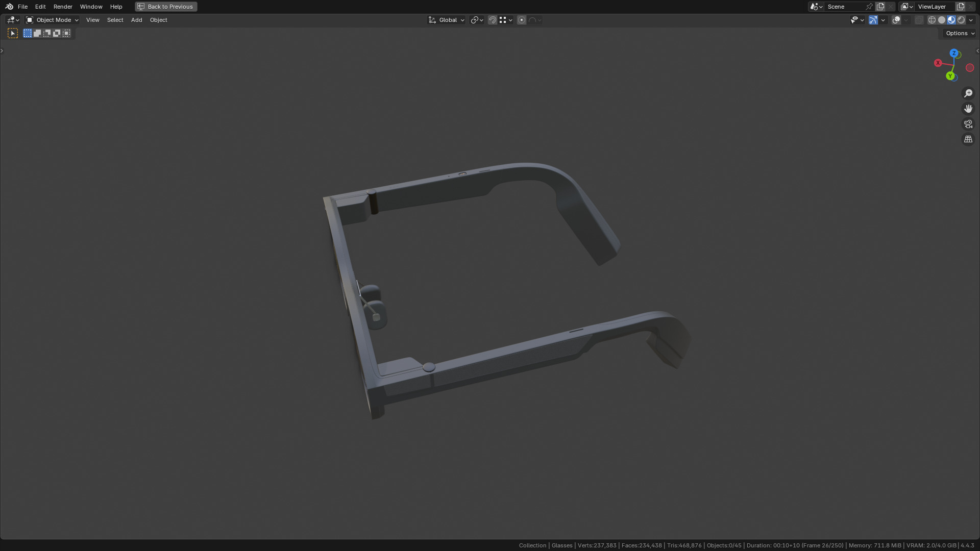Toggle viewport overlays button
This screenshot has height=551, width=980.
[x=896, y=20]
